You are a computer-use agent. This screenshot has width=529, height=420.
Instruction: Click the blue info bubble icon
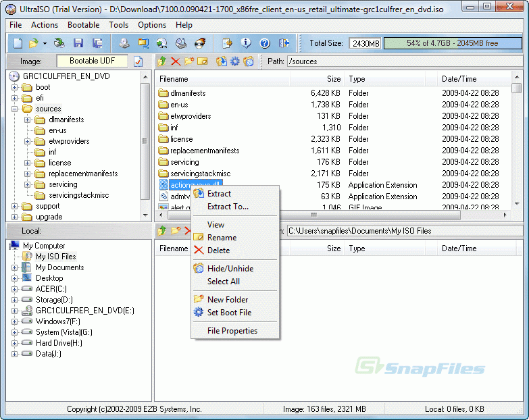tap(246, 43)
